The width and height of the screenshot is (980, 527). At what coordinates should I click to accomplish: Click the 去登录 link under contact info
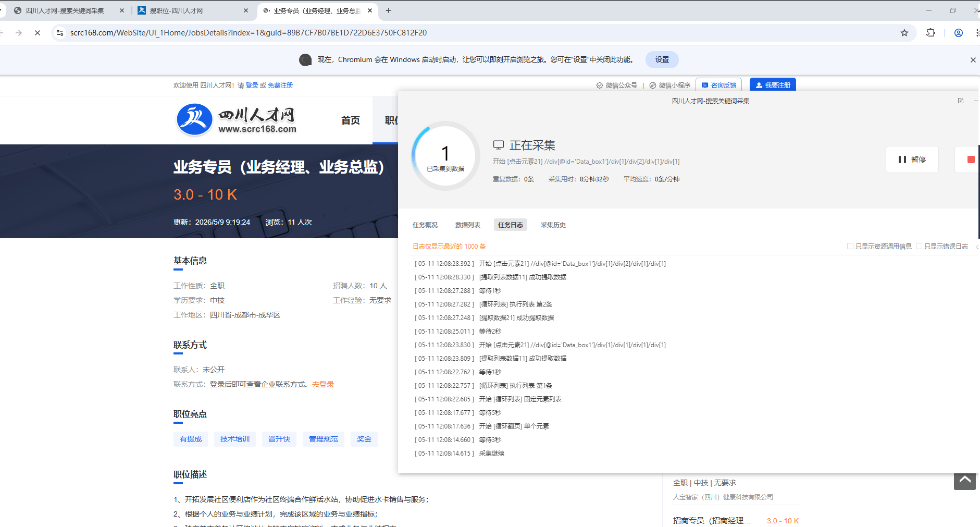pos(323,384)
